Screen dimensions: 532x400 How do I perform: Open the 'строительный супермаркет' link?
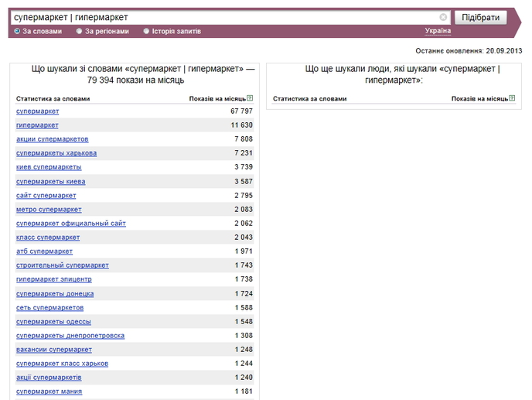click(63, 265)
